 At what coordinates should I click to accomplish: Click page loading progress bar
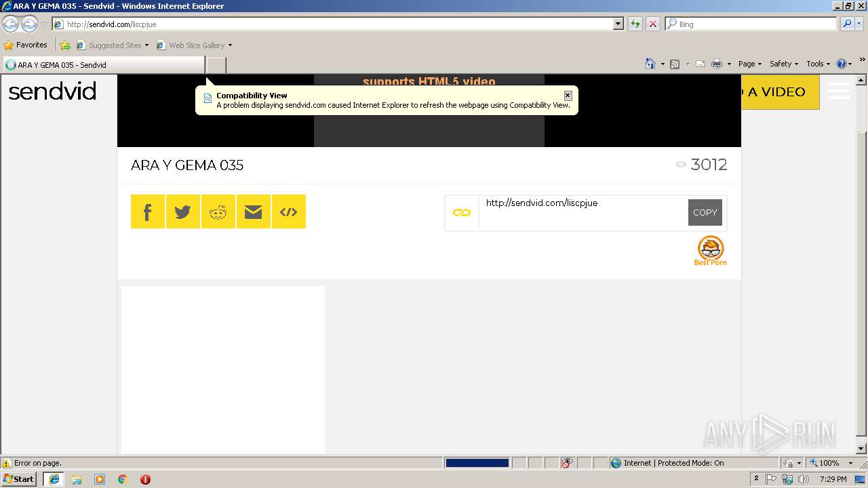[477, 463]
